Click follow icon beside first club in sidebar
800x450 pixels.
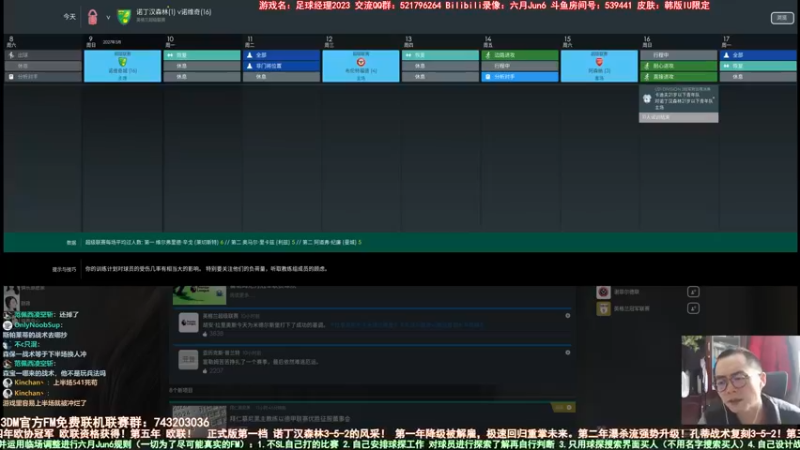[693, 292]
